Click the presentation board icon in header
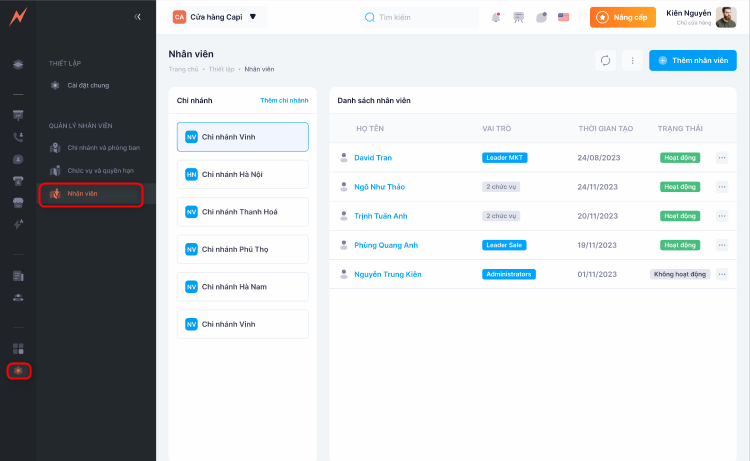The image size is (750, 461). click(518, 17)
